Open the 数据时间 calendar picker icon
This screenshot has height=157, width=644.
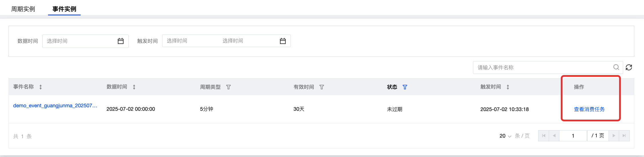coord(121,41)
